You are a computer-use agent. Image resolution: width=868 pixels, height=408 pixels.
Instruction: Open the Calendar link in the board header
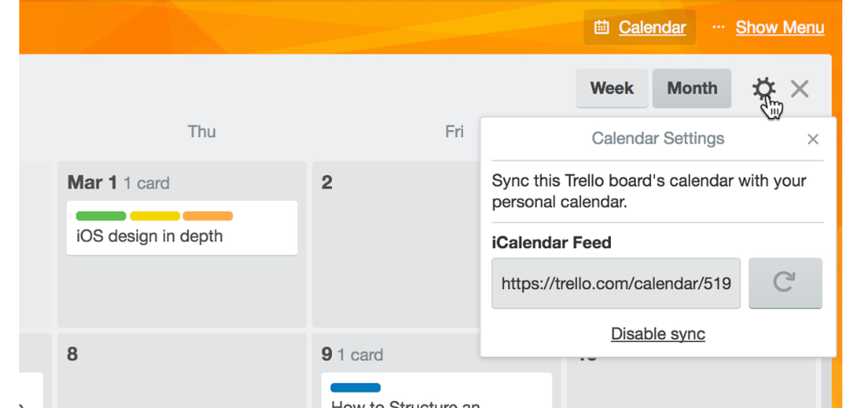pos(653,27)
